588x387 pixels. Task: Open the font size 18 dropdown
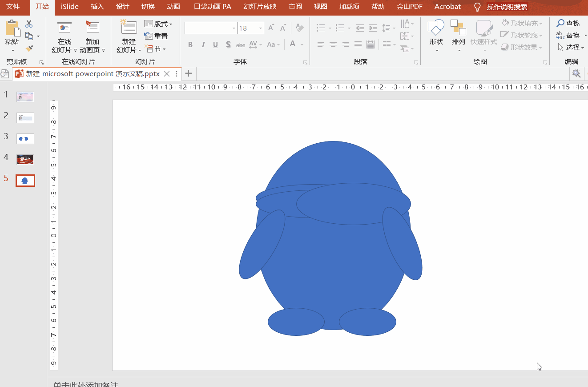point(261,28)
